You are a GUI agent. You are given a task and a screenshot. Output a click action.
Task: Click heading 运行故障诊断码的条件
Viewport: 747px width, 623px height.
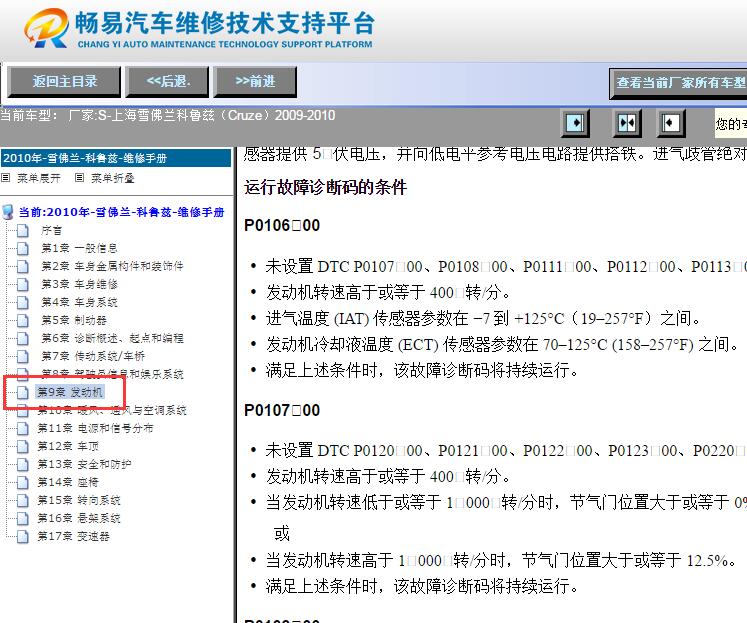tap(325, 187)
